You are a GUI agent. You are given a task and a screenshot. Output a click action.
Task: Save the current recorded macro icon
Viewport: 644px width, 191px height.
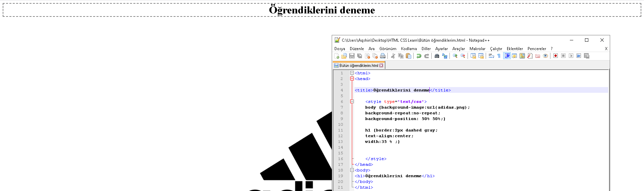tap(587, 56)
